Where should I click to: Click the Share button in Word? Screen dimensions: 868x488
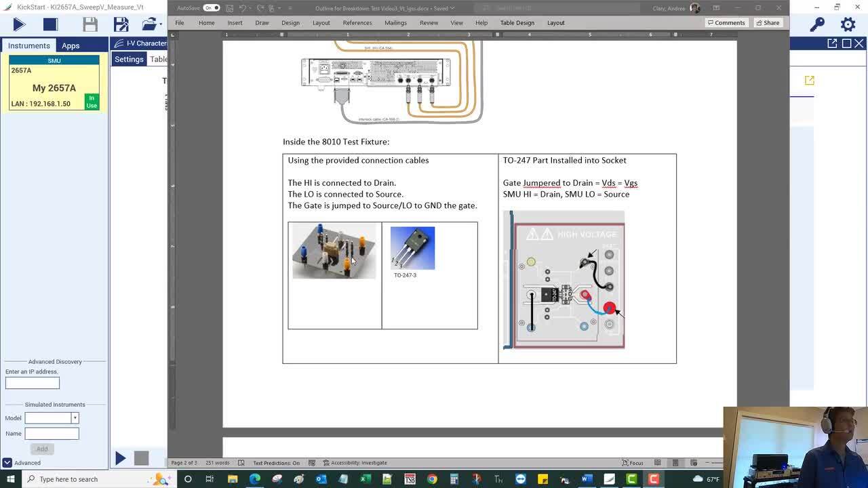[x=768, y=22]
